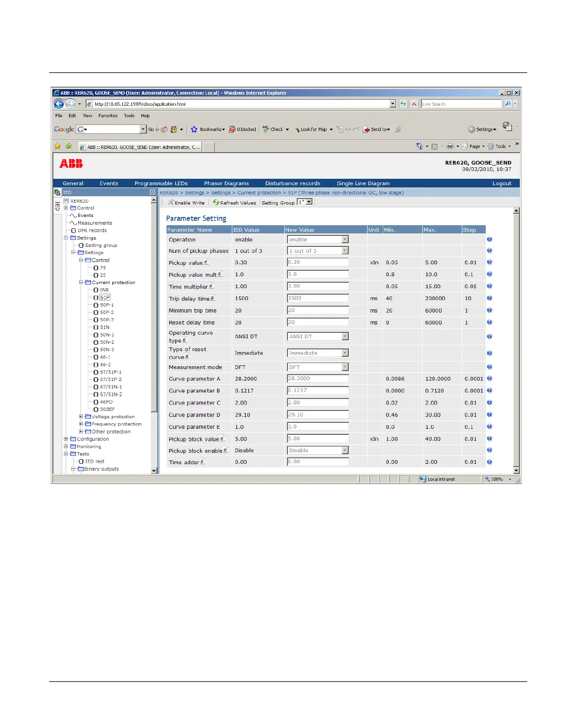563x728 pixels.
Task: Click the spelling Check toolbar button
Action: (x=276, y=130)
